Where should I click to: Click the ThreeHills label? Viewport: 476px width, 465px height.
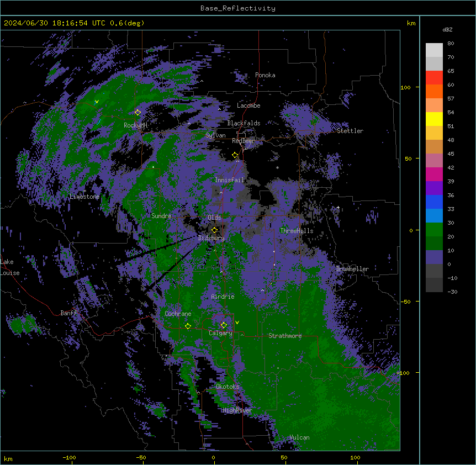tap(297, 231)
